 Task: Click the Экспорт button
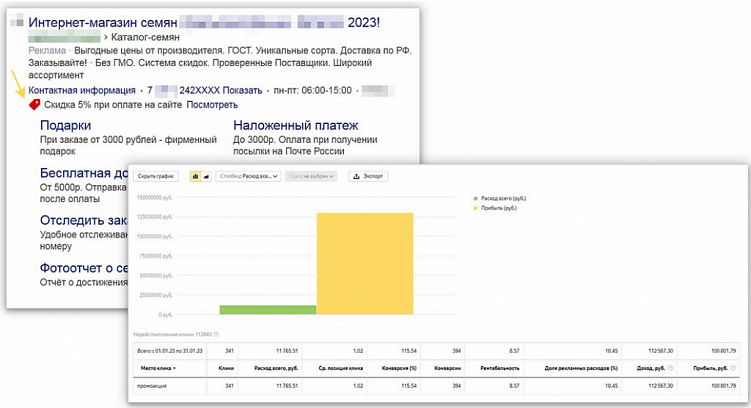368,176
